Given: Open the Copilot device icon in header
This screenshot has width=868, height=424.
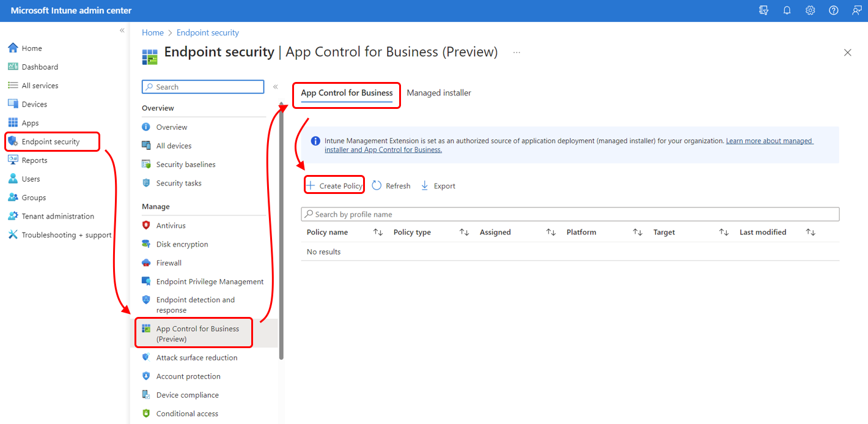Looking at the screenshot, I should click(763, 10).
